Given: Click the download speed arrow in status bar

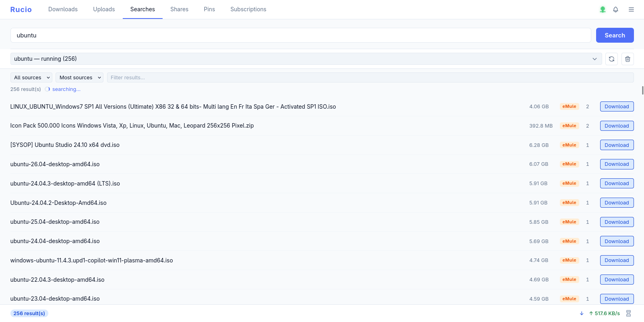Looking at the screenshot, I should pos(582,313).
